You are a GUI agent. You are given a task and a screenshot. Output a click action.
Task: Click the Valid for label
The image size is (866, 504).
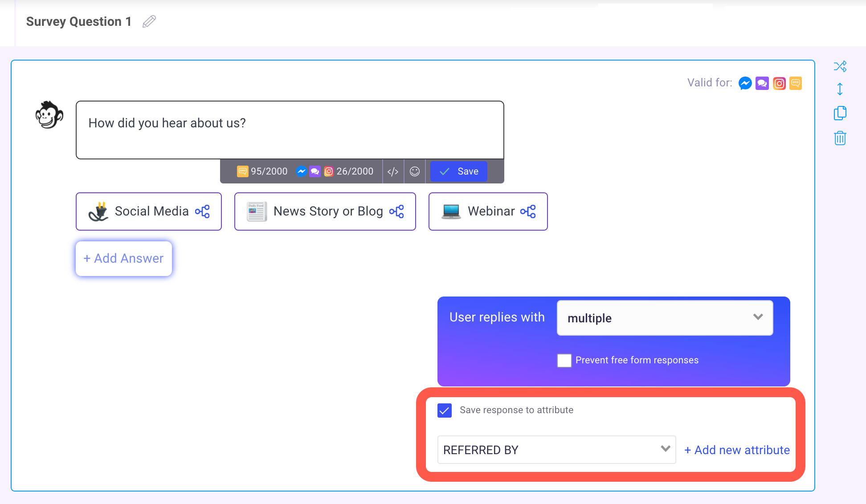(x=710, y=83)
